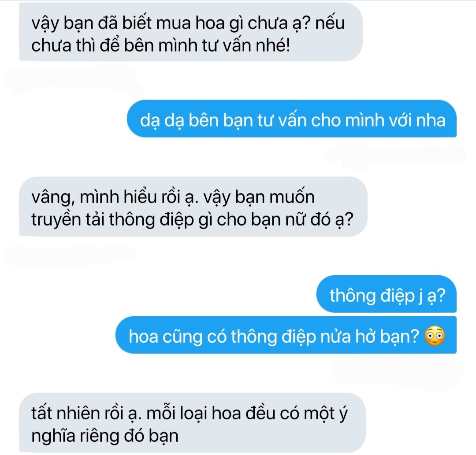Click 'hoa' at the start of the emoji message
This screenshot has height=455, width=476.
143,337
